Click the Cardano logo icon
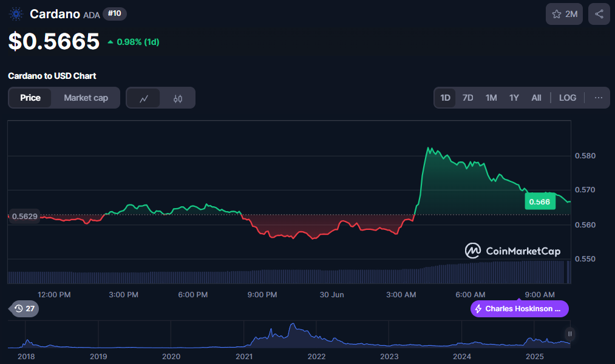The image size is (615, 364). [x=15, y=13]
